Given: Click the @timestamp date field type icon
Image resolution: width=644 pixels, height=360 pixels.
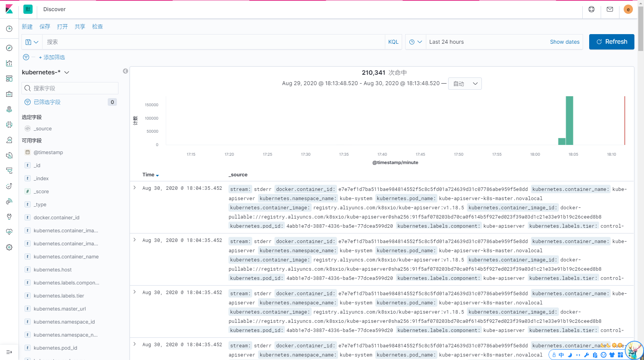Looking at the screenshot, I should pyautogui.click(x=28, y=152).
